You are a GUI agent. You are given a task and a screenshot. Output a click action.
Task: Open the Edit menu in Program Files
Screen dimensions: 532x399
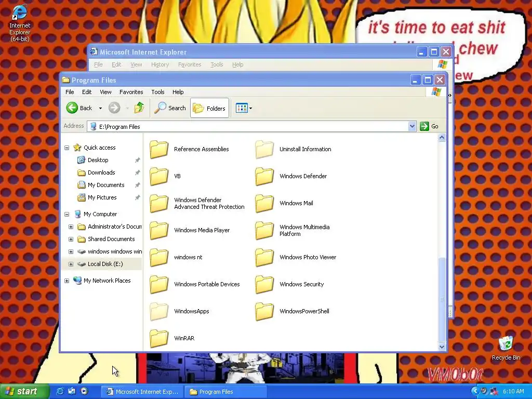(x=87, y=92)
